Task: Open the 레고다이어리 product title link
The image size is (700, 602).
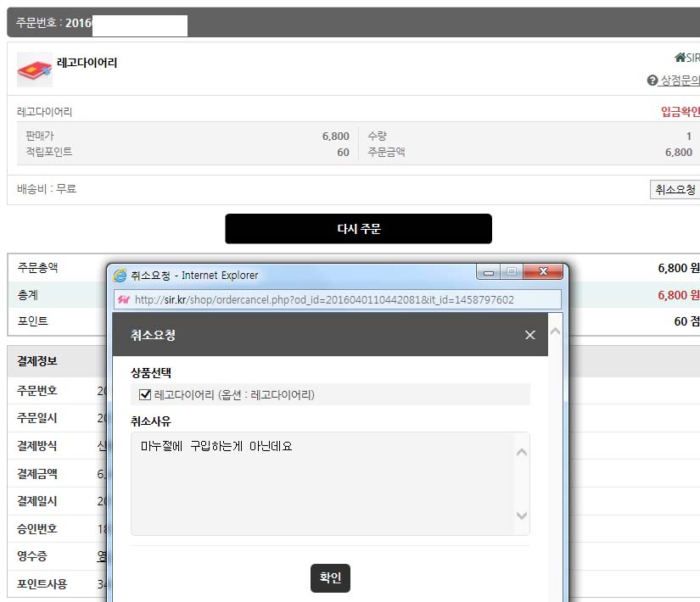Action: click(x=87, y=63)
